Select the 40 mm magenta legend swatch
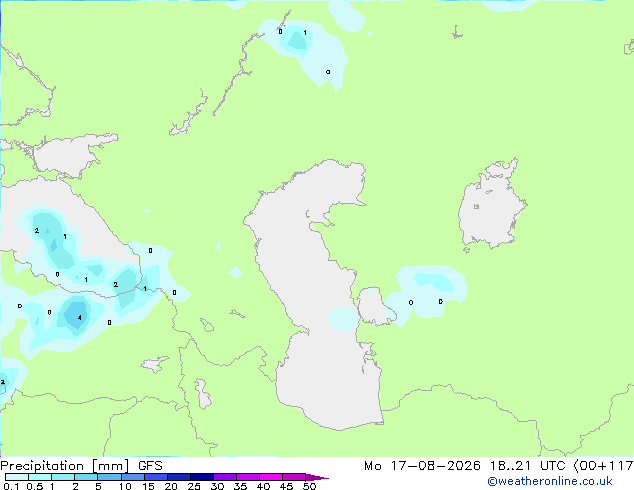 tap(271, 477)
